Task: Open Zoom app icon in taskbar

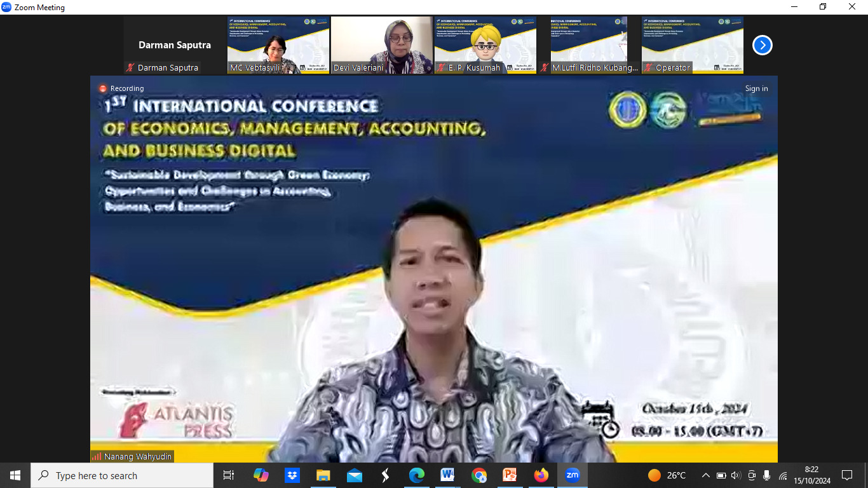Action: click(x=572, y=475)
